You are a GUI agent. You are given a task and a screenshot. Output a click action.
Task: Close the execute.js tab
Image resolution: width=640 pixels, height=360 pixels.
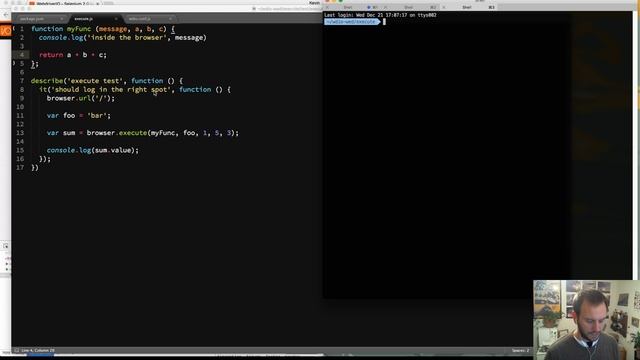(116, 19)
